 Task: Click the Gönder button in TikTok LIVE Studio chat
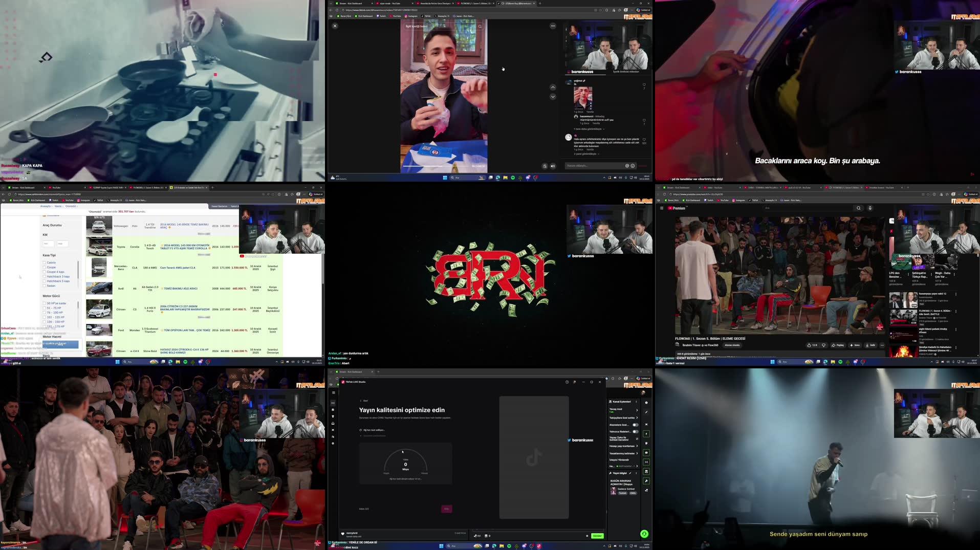(597, 536)
